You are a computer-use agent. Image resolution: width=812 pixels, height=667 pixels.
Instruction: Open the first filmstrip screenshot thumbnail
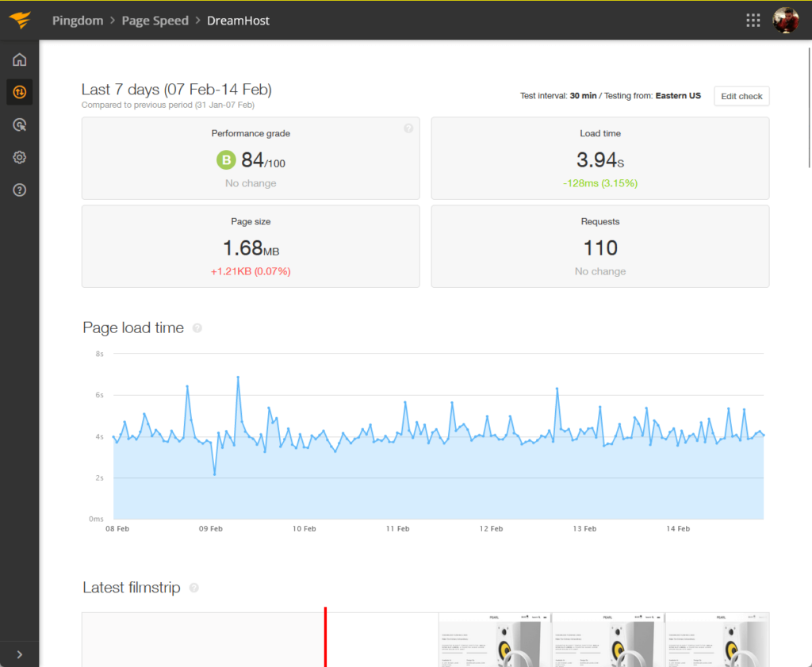(x=495, y=640)
